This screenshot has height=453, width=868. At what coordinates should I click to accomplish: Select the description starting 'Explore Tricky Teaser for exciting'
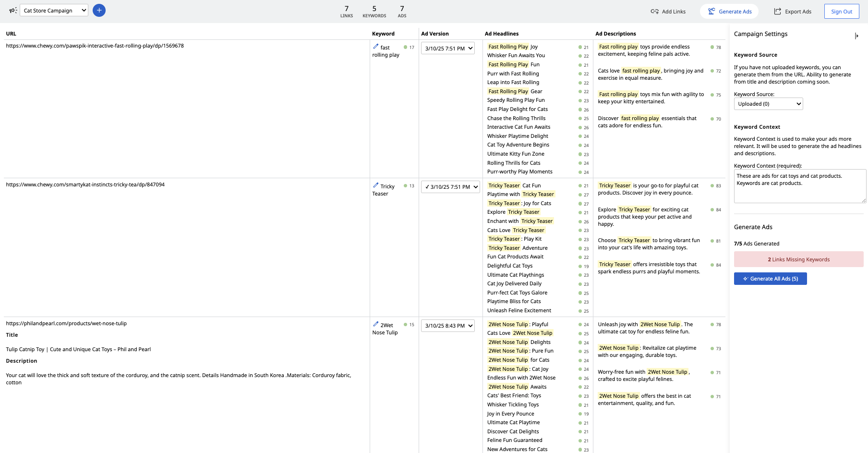pos(645,217)
